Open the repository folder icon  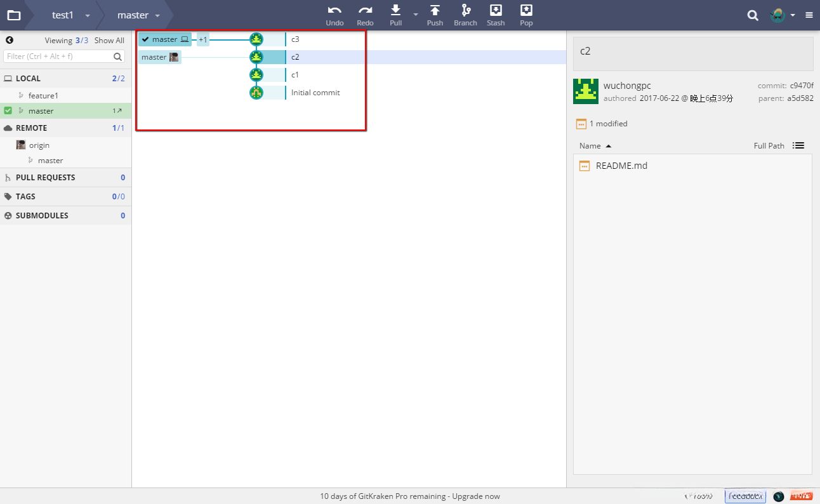(x=13, y=15)
